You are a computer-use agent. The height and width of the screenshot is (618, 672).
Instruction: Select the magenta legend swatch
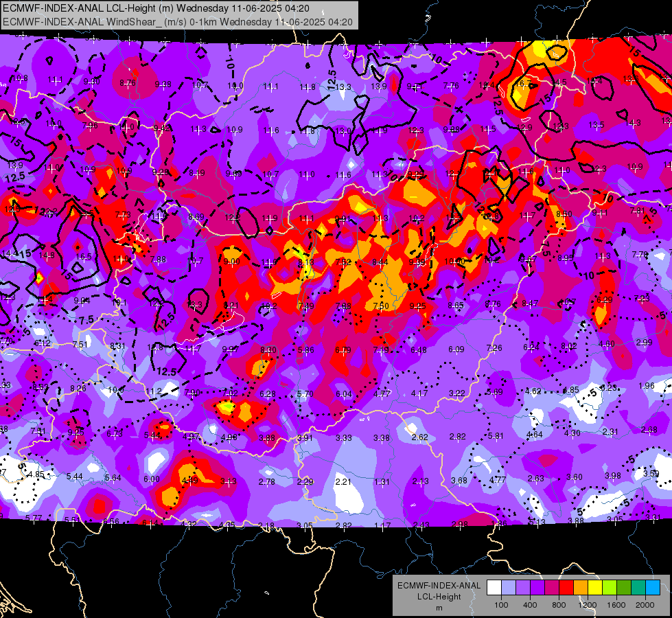point(552,588)
